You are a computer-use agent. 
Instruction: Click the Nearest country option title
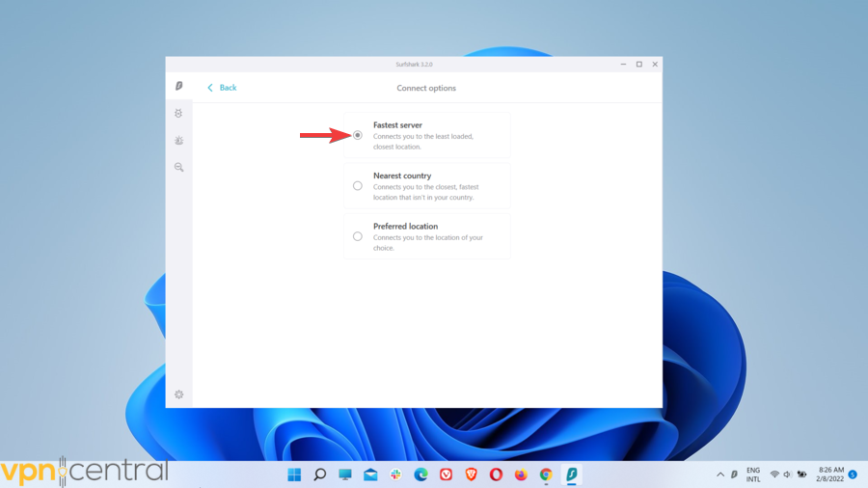(402, 176)
